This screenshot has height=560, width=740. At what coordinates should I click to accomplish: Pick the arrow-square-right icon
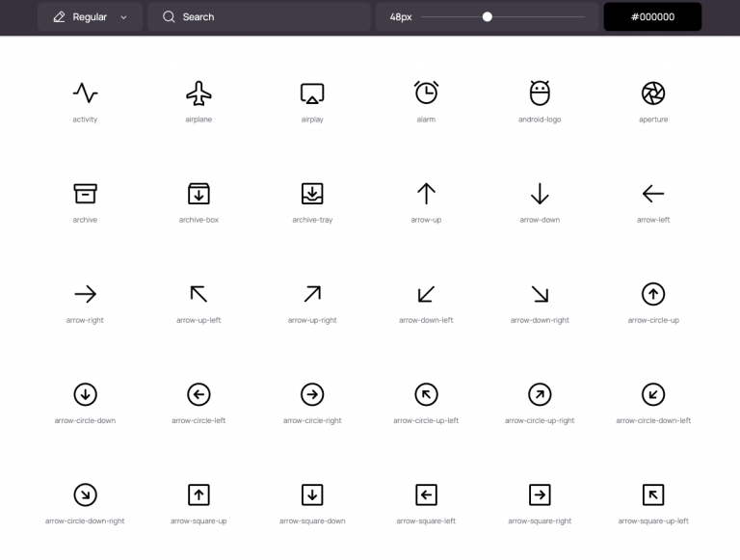[x=540, y=494]
